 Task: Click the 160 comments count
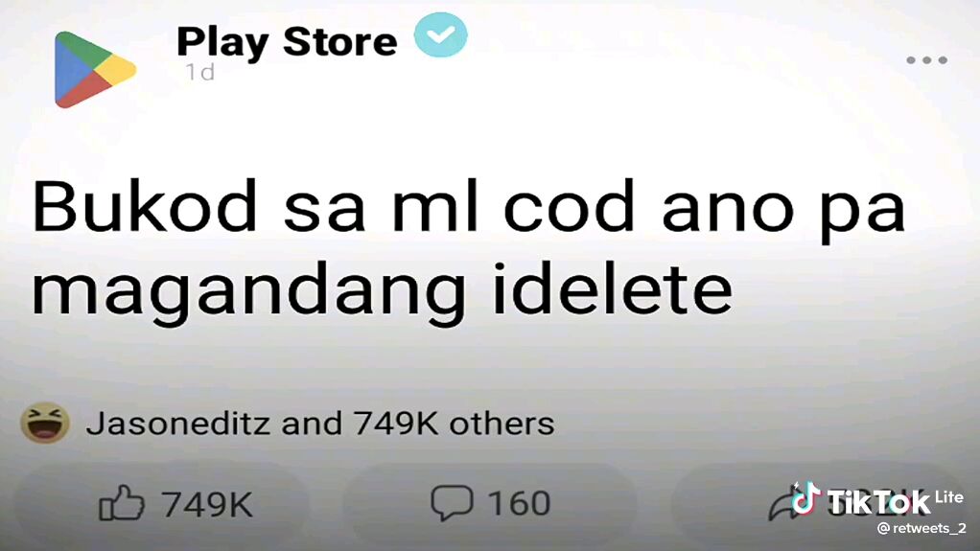click(x=519, y=503)
